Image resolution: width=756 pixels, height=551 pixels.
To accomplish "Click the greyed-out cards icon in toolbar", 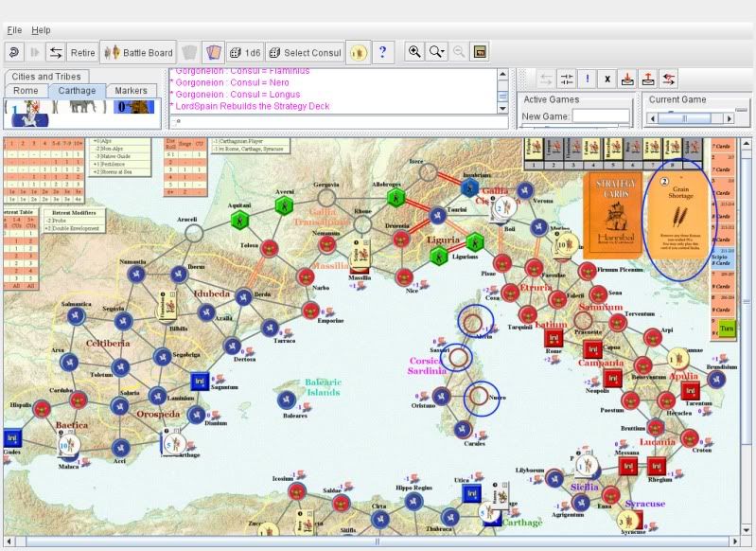I will [189, 52].
